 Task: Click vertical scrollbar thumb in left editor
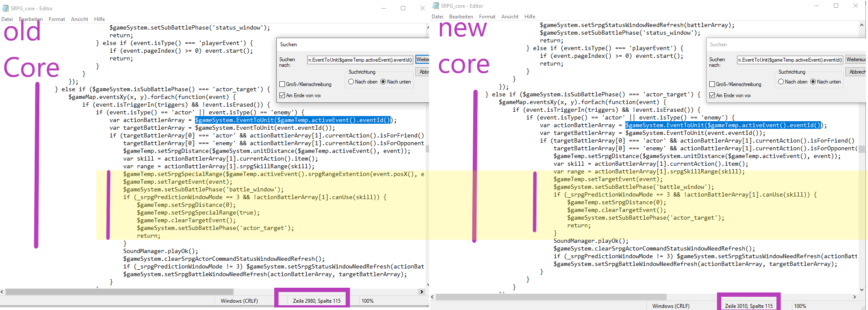pos(427,149)
